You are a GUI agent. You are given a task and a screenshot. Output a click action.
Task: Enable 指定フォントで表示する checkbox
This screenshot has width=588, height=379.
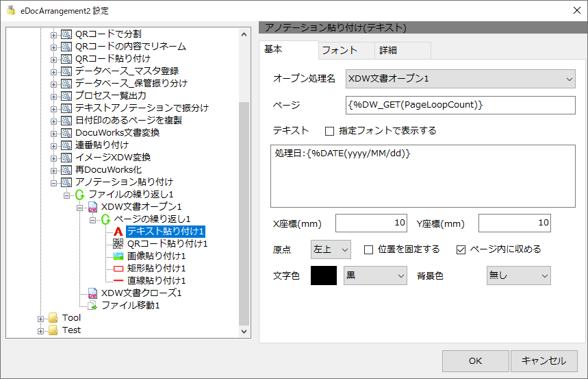pyautogui.click(x=330, y=131)
